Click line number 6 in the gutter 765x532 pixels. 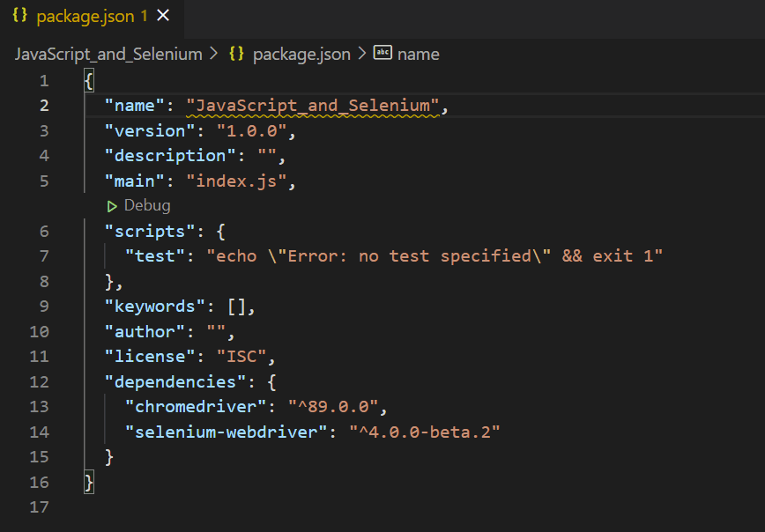pyautogui.click(x=44, y=231)
